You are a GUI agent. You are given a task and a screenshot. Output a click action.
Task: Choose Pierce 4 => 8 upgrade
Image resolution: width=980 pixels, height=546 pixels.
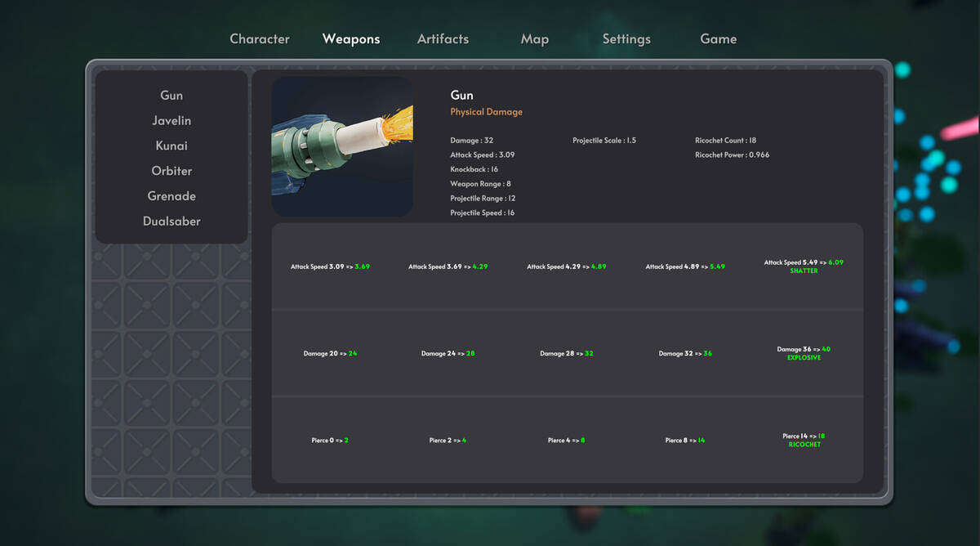click(x=567, y=441)
